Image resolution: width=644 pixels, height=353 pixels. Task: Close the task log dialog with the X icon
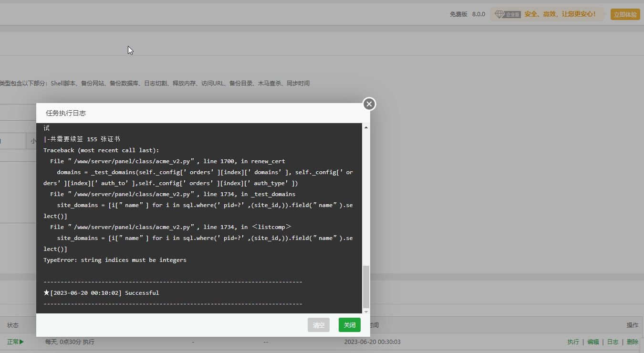[x=369, y=104]
